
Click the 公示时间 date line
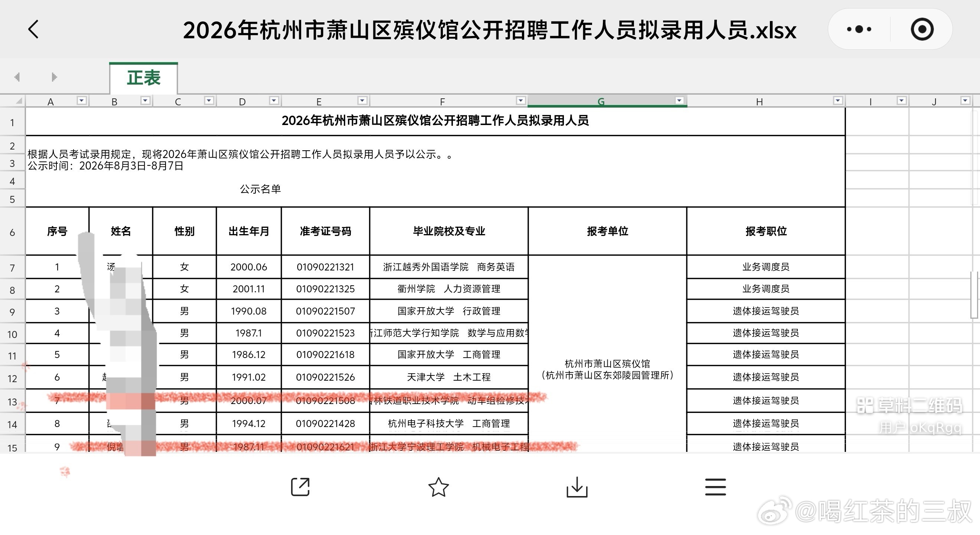tap(105, 166)
